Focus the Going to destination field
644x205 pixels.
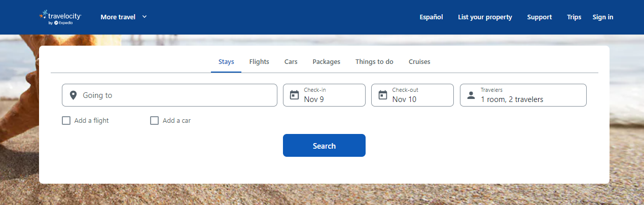click(x=169, y=95)
